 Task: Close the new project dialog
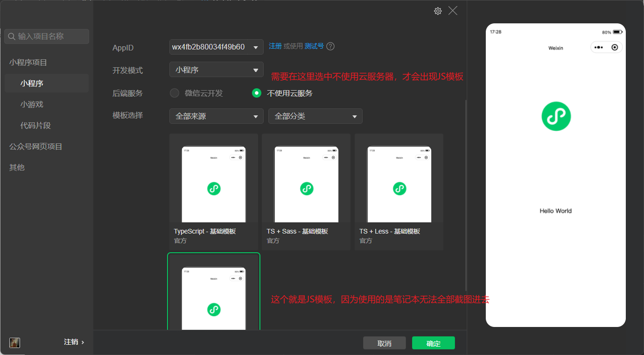pos(453,11)
